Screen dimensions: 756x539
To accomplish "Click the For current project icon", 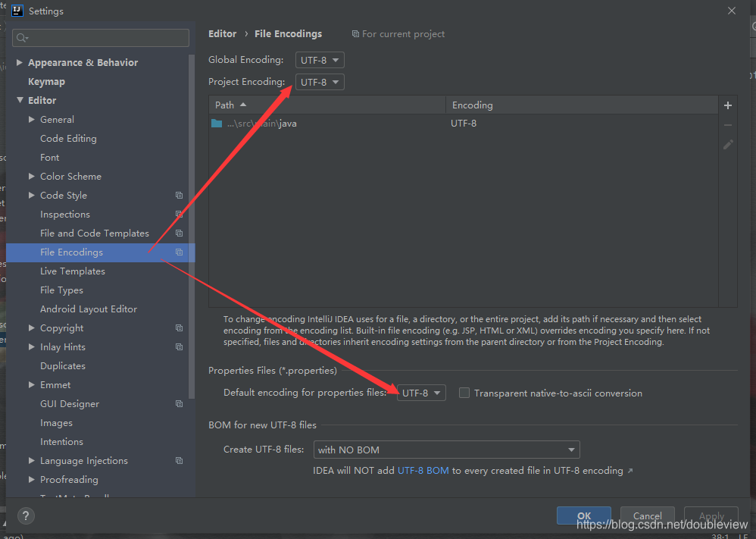I will point(355,34).
